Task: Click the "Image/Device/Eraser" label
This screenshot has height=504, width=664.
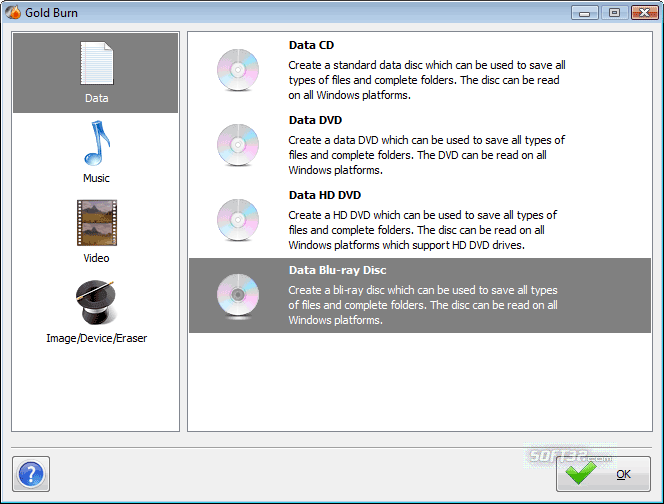Action: 97,338
